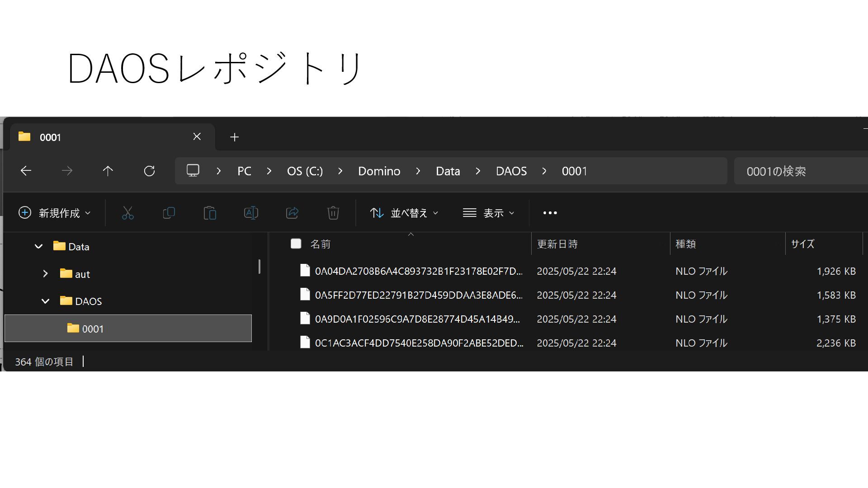The width and height of the screenshot is (868, 488).
Task: Click the Paste clipboard icon
Action: [x=210, y=213]
